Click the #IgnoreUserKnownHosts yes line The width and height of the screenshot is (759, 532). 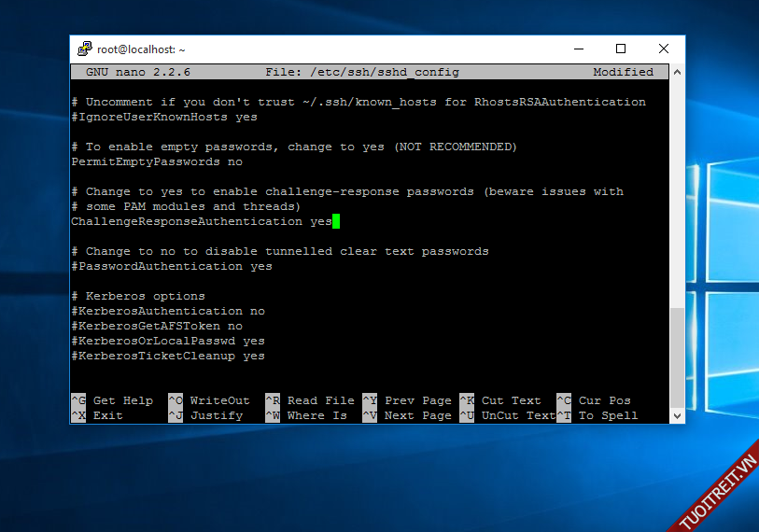pyautogui.click(x=164, y=117)
